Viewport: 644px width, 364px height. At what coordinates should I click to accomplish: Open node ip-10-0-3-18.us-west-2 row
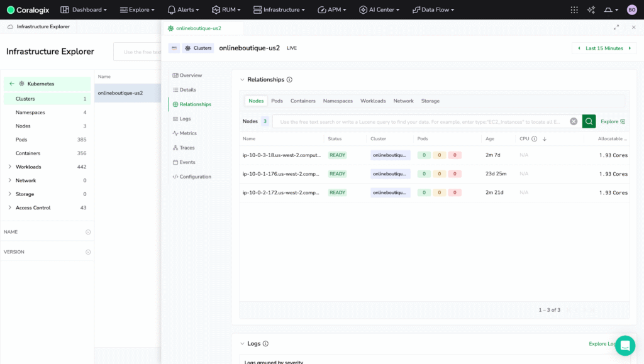click(x=435, y=155)
